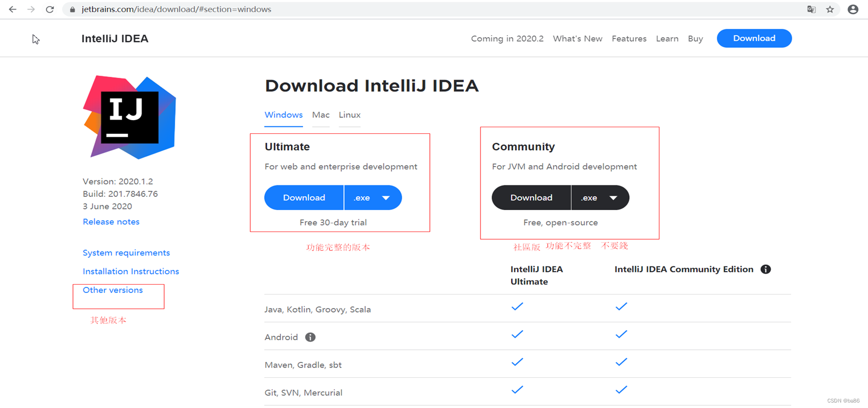Viewport: 868px width, 408px height.
Task: Open the Android info icon
Action: pyautogui.click(x=310, y=337)
